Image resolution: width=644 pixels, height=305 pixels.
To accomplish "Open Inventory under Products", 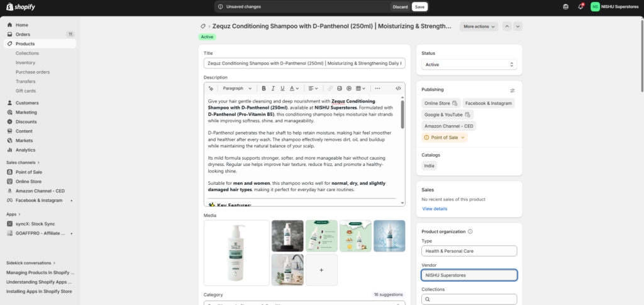I will pyautogui.click(x=25, y=63).
